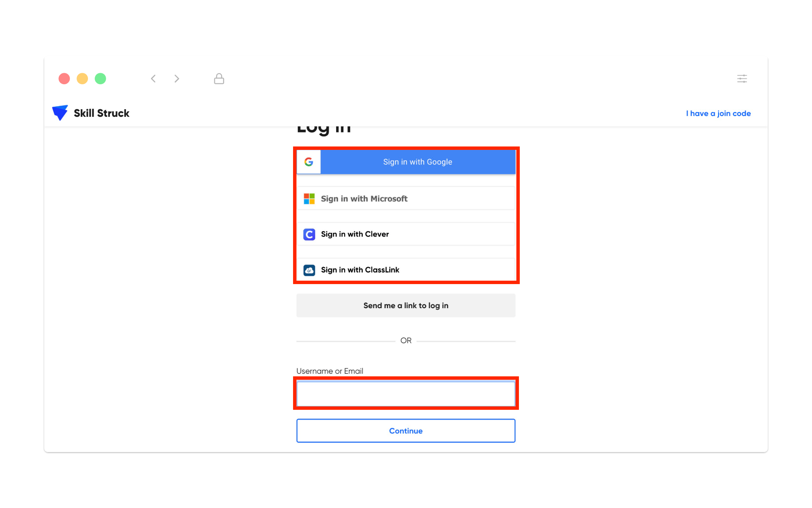Screen dimensions: 812x508
Task: Click the Google G logo icon
Action: click(x=309, y=162)
